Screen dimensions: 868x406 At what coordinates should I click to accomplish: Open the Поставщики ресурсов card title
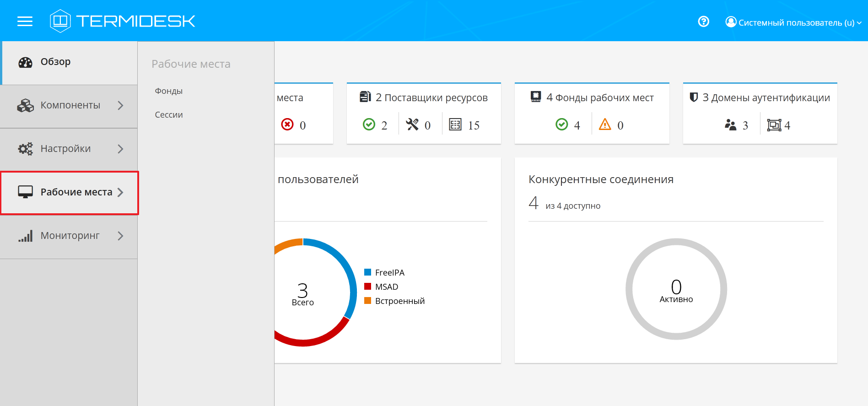click(431, 97)
